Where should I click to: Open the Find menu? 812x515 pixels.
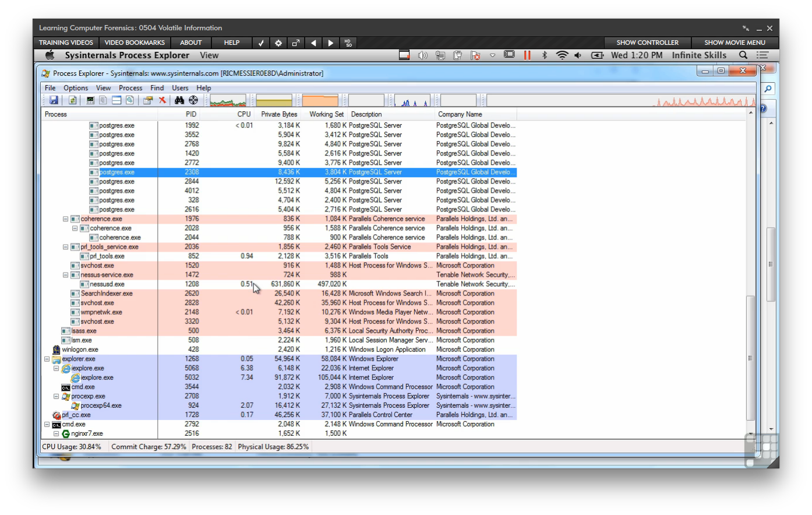(x=157, y=88)
